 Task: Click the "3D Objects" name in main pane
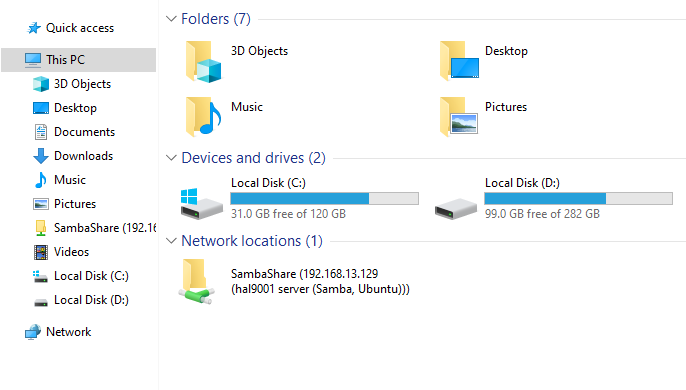(x=259, y=51)
